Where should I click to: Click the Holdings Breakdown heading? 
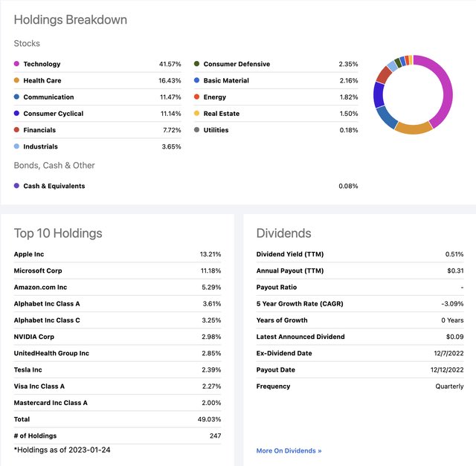[x=71, y=20]
